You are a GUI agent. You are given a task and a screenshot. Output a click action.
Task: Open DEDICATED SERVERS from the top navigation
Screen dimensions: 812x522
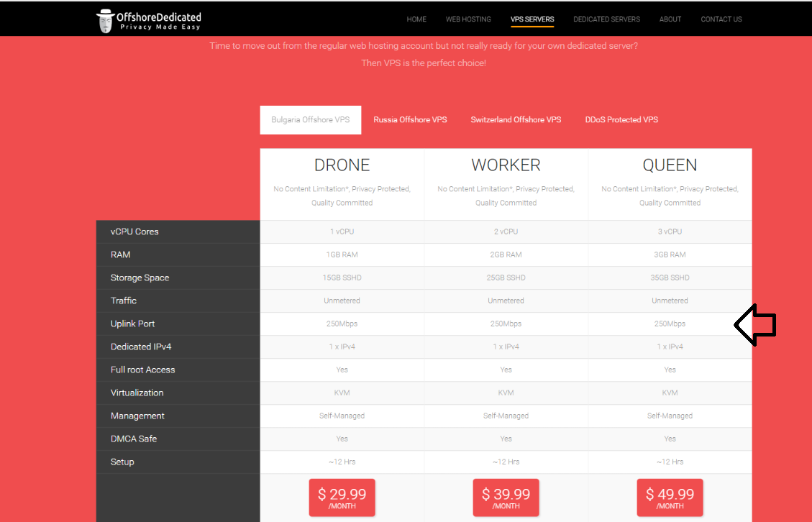606,19
